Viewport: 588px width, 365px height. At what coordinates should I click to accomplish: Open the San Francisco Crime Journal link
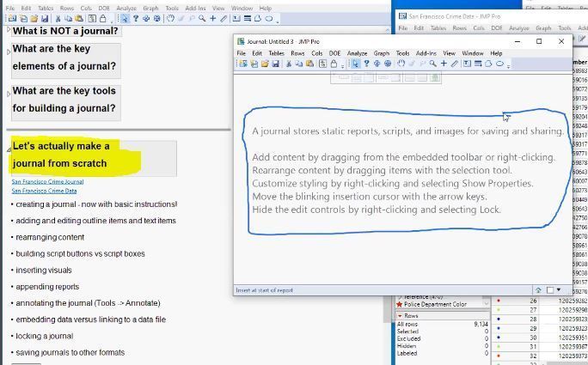pos(47,181)
